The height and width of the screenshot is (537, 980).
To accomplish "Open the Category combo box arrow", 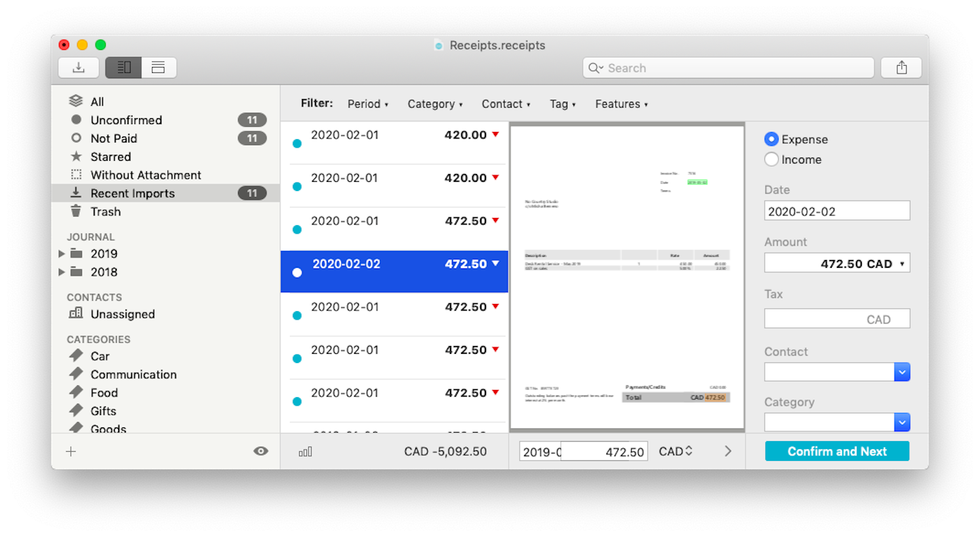I will pos(902,422).
